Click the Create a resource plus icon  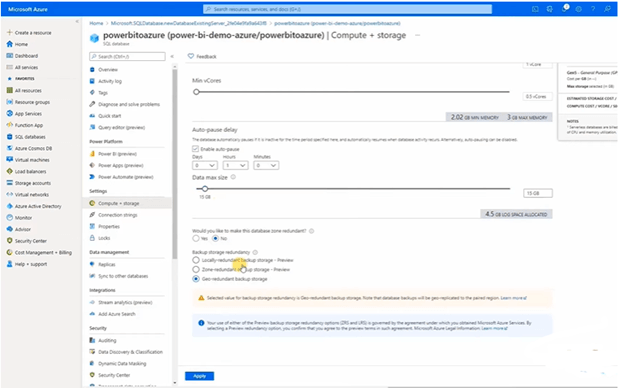pos(10,33)
